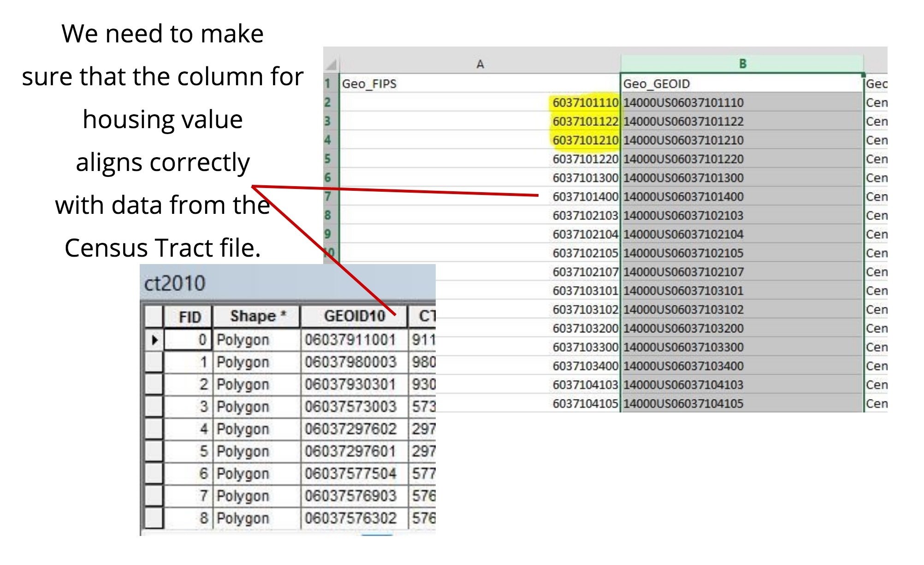The image size is (924, 565).
Task: Click Excel row header 5
Action: (327, 159)
